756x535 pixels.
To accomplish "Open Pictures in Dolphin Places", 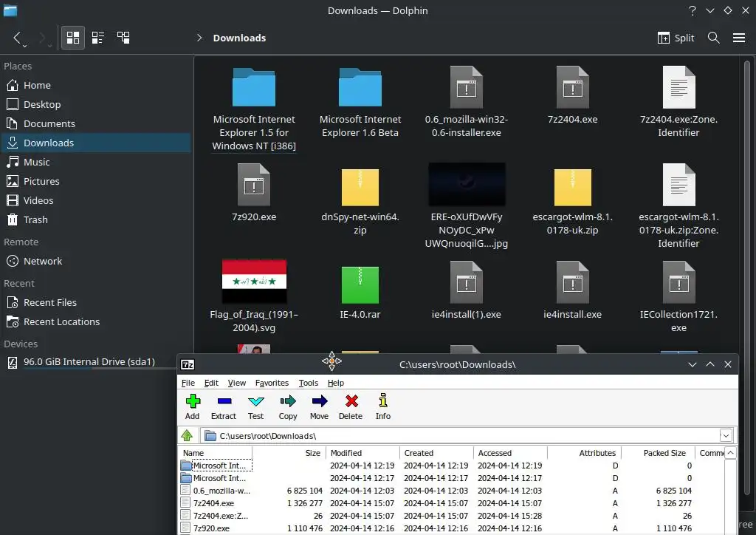I will coord(96,181).
